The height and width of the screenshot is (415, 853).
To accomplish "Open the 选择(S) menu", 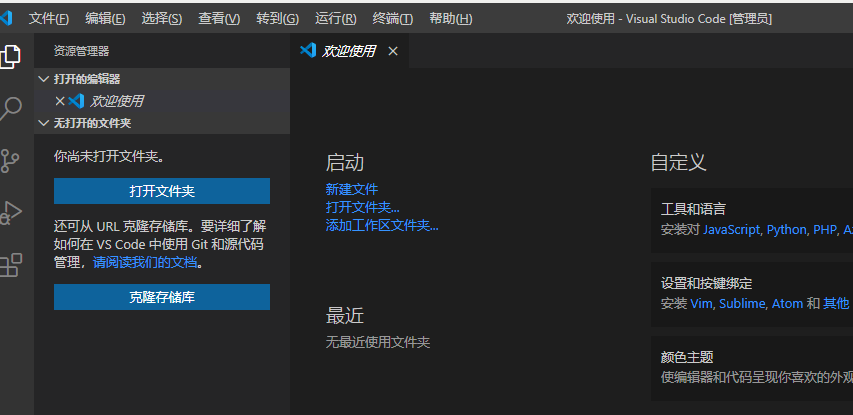I will [162, 19].
